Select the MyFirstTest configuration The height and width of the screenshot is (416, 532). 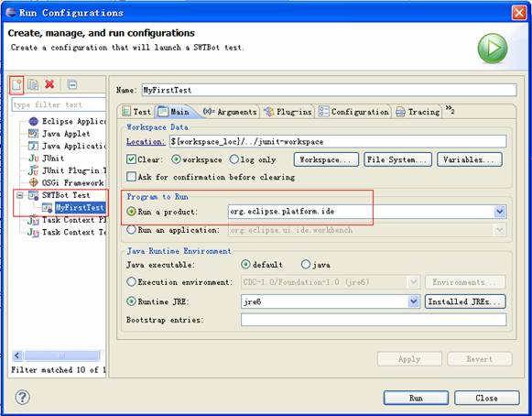coord(80,207)
